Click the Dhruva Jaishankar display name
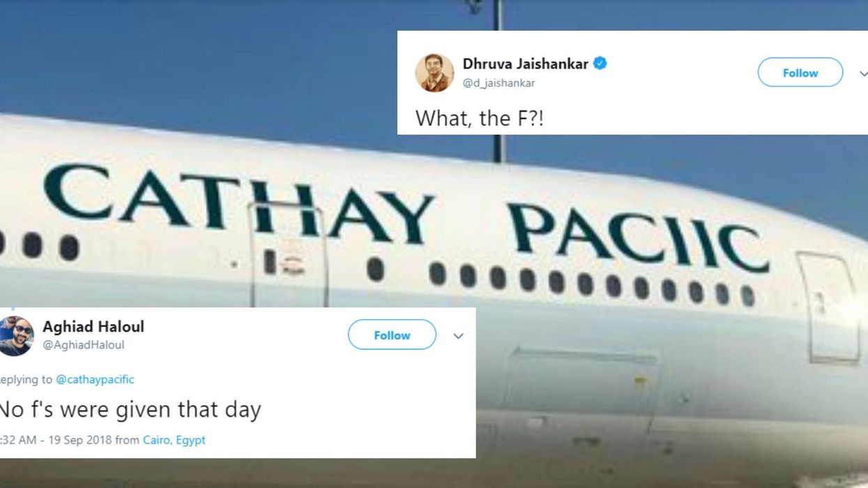Image resolution: width=868 pixels, height=488 pixels. (525, 64)
